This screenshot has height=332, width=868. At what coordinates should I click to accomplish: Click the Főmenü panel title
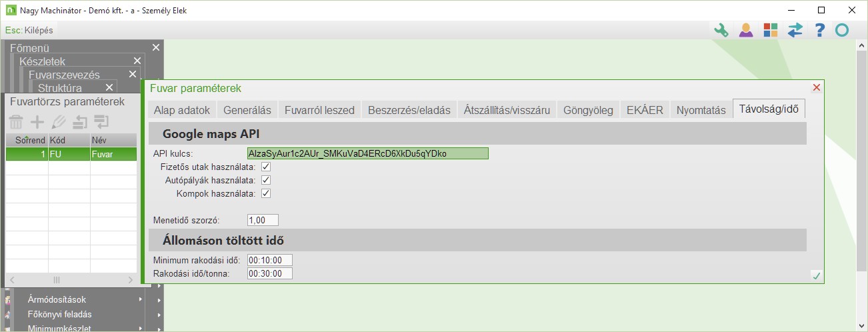coord(29,48)
